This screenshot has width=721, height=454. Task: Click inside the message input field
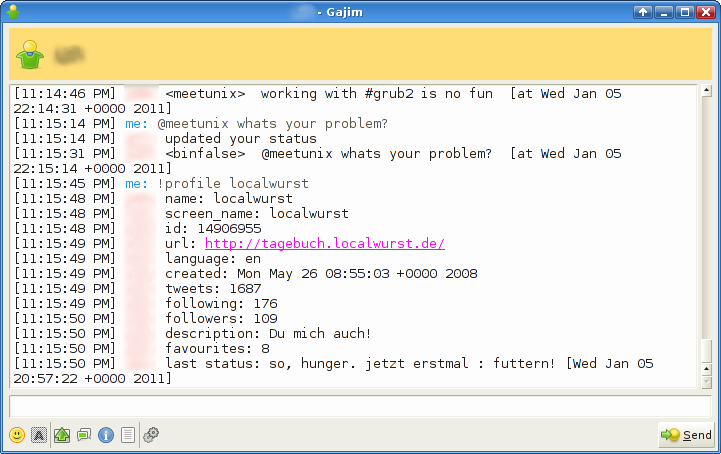point(360,406)
